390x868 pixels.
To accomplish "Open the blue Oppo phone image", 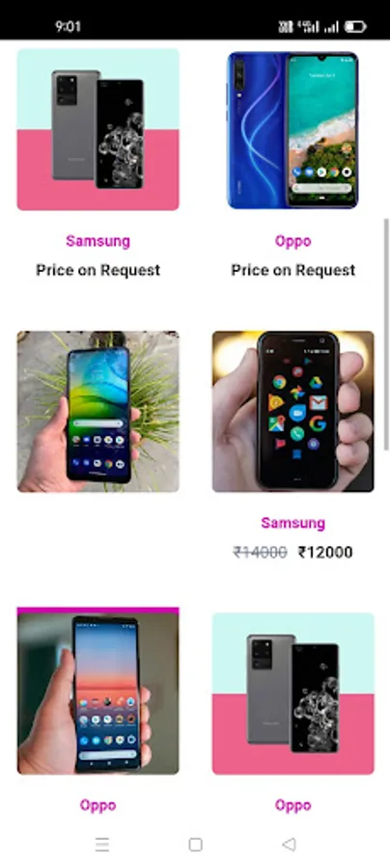I will click(x=292, y=129).
